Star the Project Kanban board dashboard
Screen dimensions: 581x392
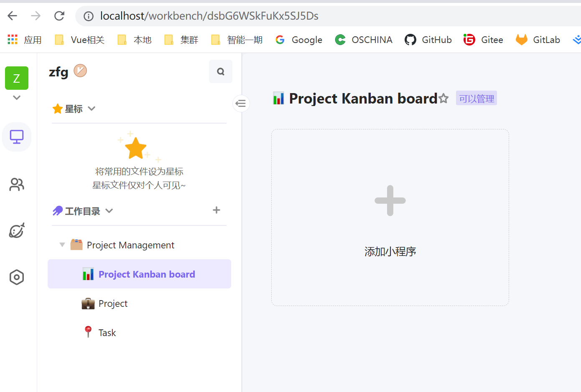443,99
